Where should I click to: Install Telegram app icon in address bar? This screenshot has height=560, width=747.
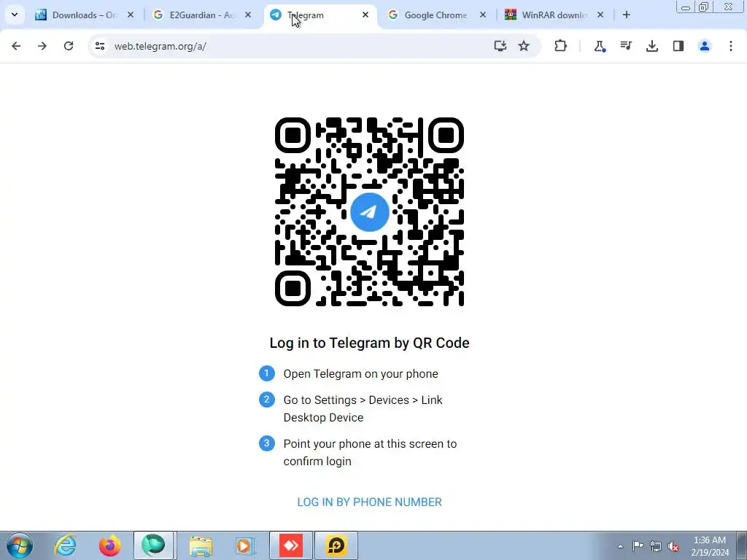(x=500, y=46)
